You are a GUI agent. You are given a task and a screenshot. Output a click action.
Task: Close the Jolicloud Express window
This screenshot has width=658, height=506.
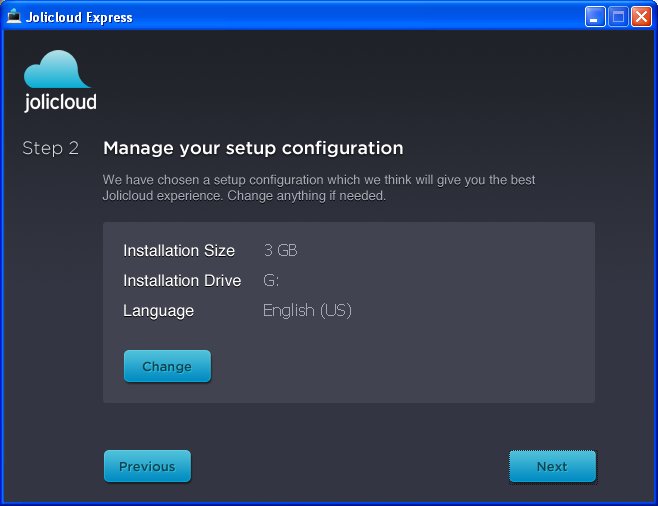642,17
